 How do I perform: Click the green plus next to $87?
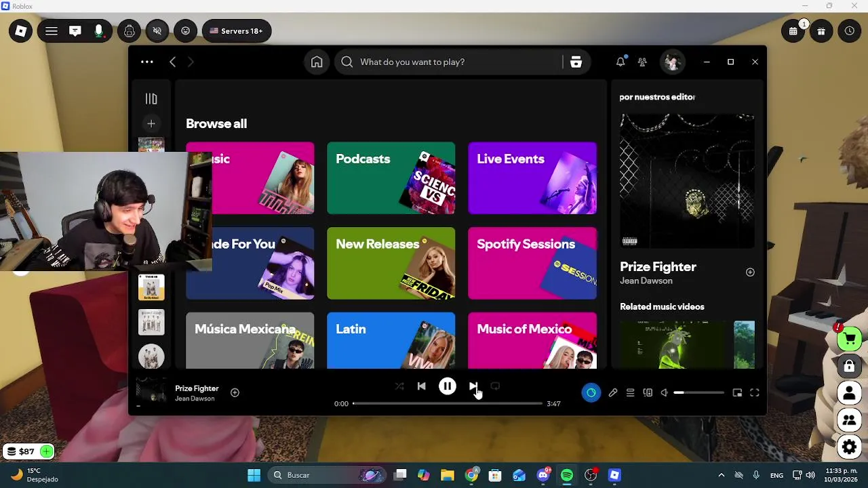pyautogui.click(x=46, y=451)
